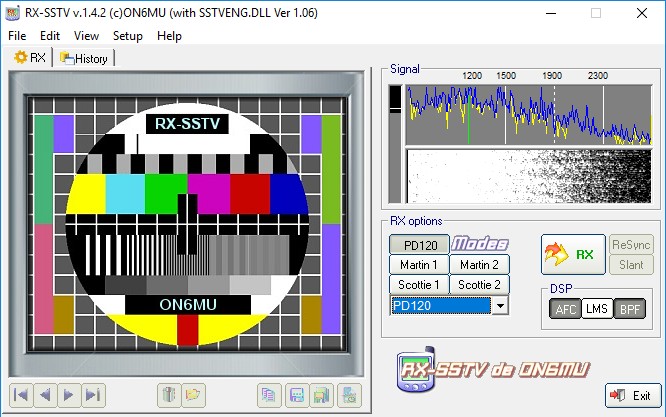Start receiving with the RX button
Image resolution: width=666 pixels, height=417 pixels.
pos(573,254)
